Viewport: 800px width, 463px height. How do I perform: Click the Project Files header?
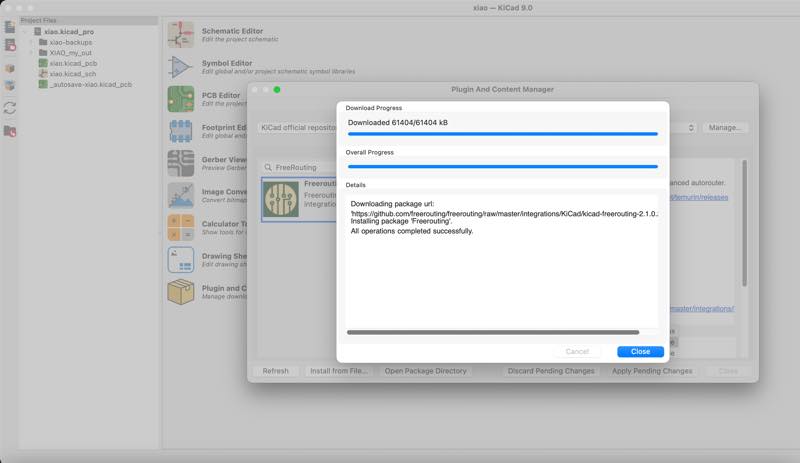coord(88,20)
